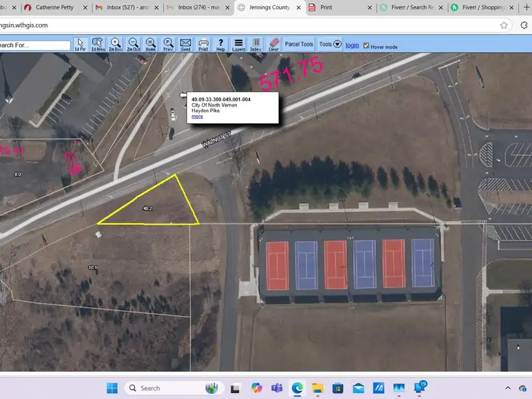Go to Prev map extent

(168, 45)
